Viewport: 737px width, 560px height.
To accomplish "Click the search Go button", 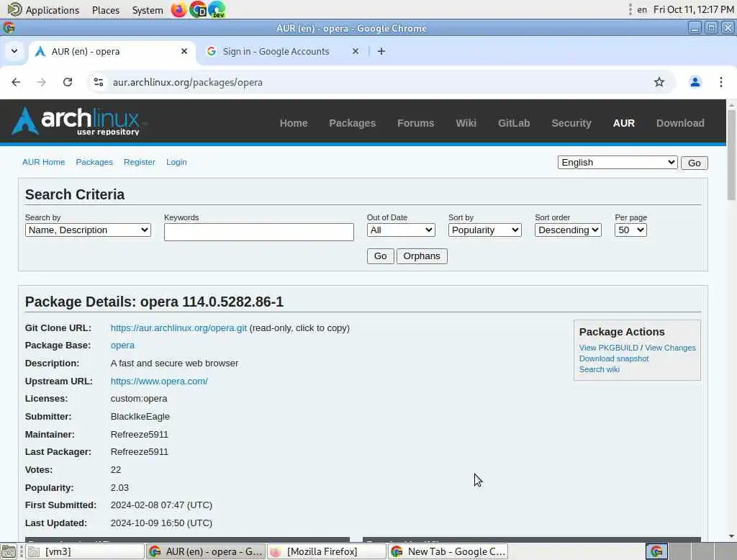I will (380, 256).
